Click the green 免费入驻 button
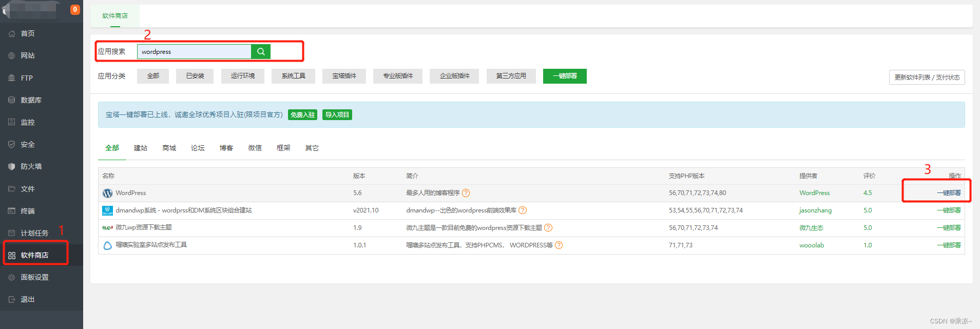980x329 pixels. 303,115
